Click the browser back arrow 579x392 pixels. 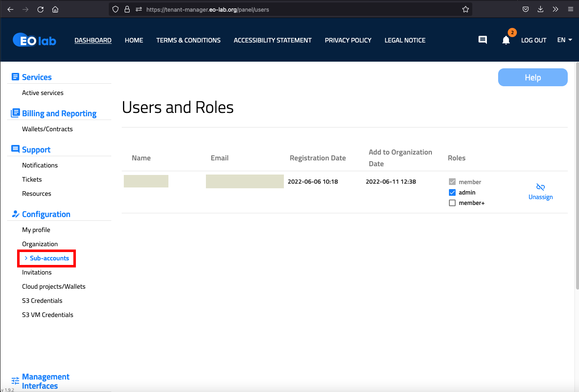[x=10, y=9]
